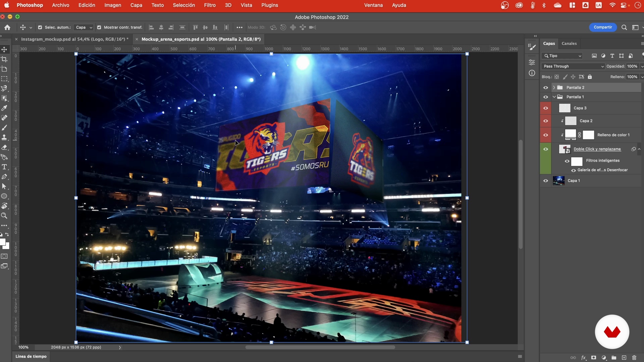
Task: Delete layer using the trash icon
Action: pyautogui.click(x=634, y=358)
